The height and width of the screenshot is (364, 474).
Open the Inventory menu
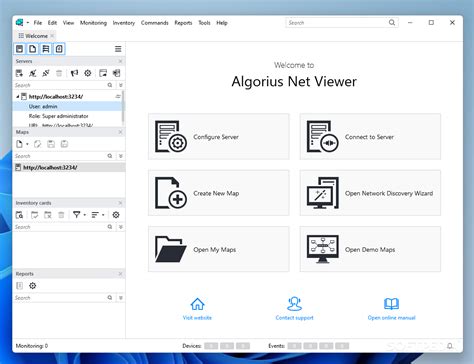point(124,23)
